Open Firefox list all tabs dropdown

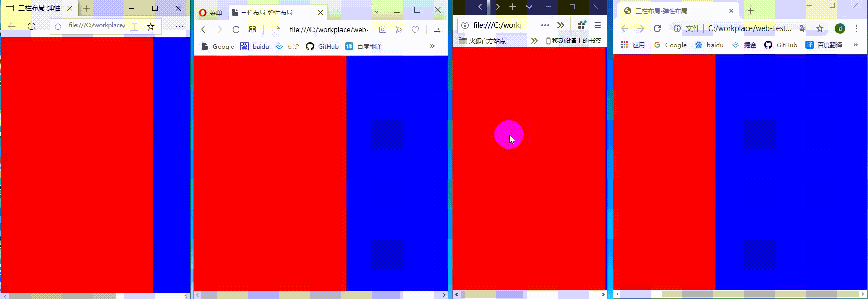pos(529,7)
